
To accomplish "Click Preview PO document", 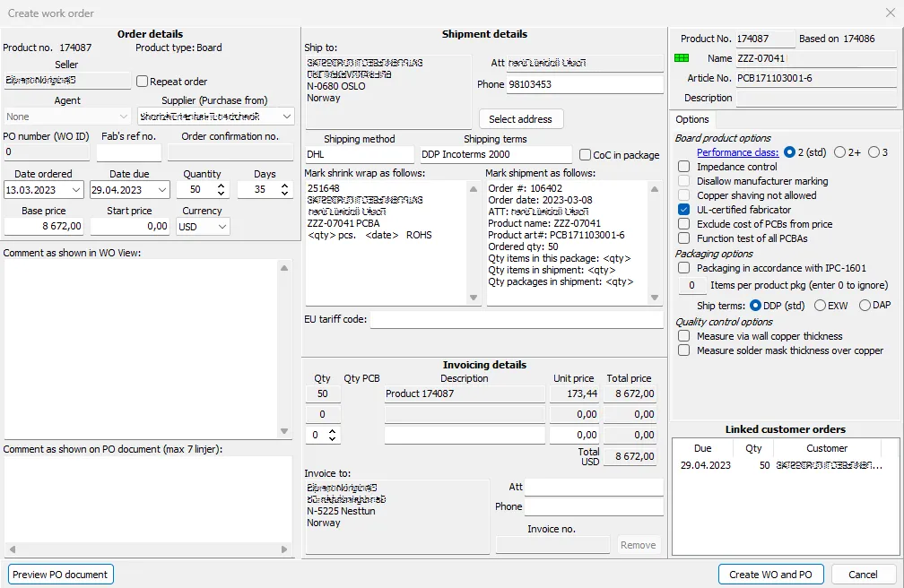I will click(60, 574).
